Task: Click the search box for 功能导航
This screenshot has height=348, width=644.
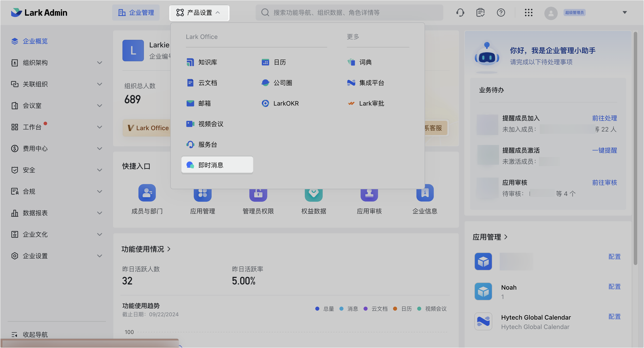Action: coord(349,13)
